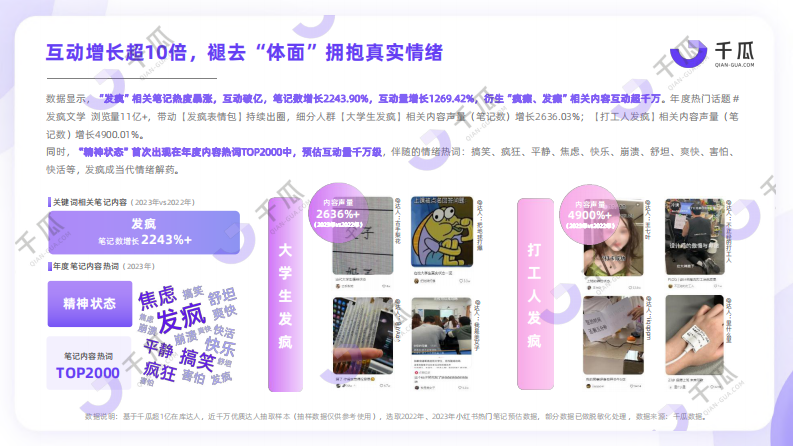Click the word 搞笑 in word cloud

tap(197, 360)
